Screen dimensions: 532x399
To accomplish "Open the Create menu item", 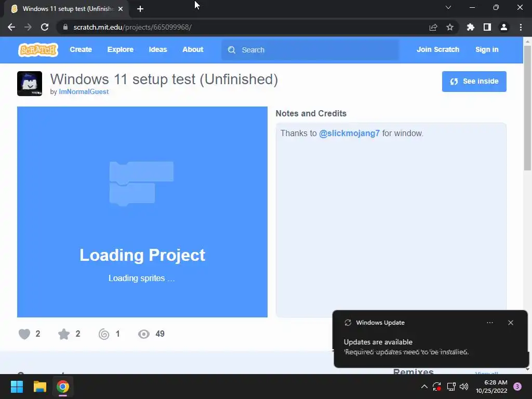I will pos(81,49).
